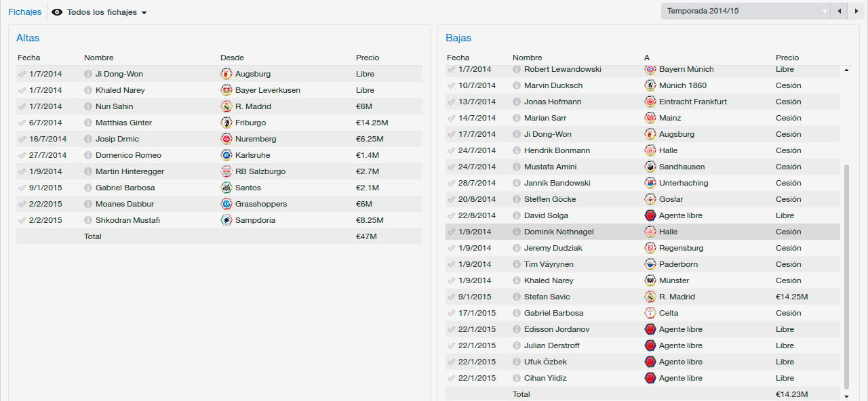Go to the previous season arrow
The height and width of the screenshot is (401, 868).
839,11
